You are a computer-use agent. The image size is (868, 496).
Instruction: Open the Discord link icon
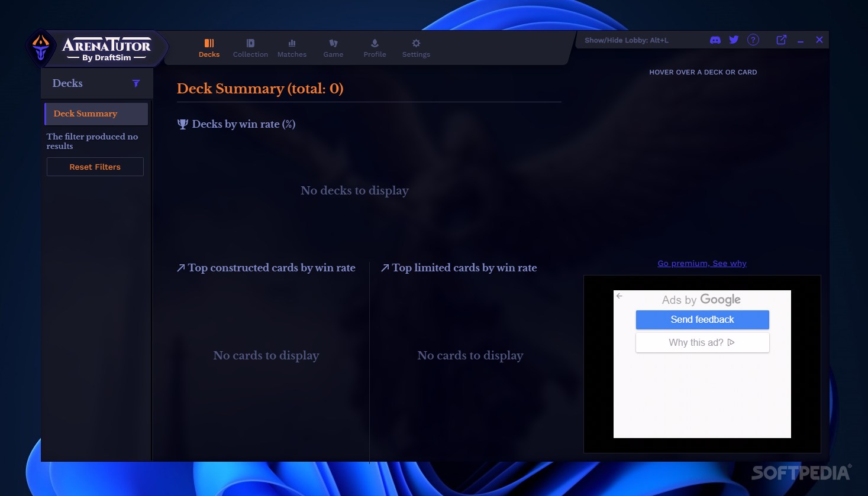pos(715,40)
